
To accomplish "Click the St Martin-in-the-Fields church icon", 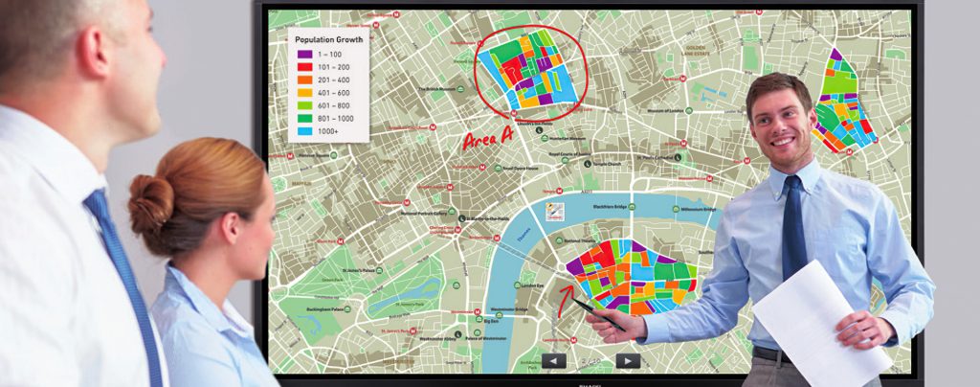I will tap(462, 218).
